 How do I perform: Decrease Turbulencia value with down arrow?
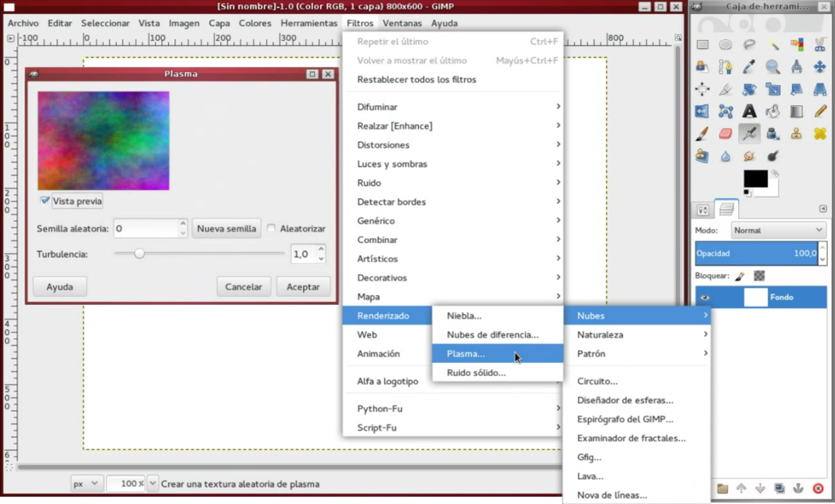[x=321, y=259]
